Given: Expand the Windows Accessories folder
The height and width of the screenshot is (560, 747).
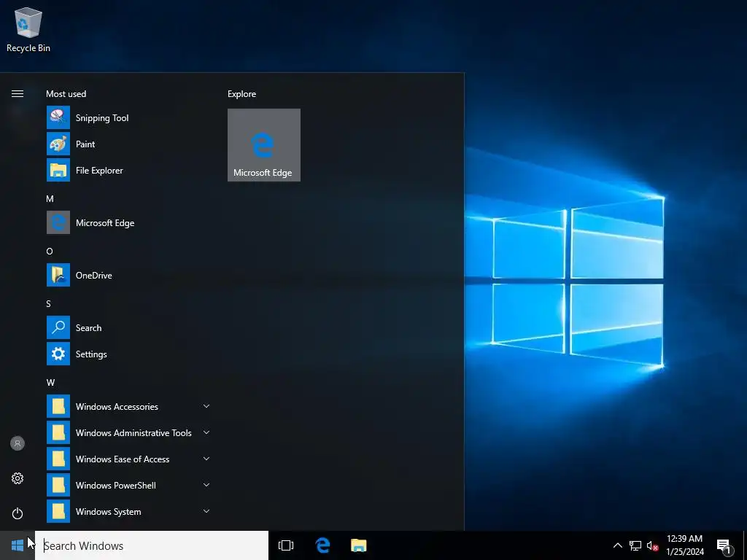Looking at the screenshot, I should (x=128, y=406).
